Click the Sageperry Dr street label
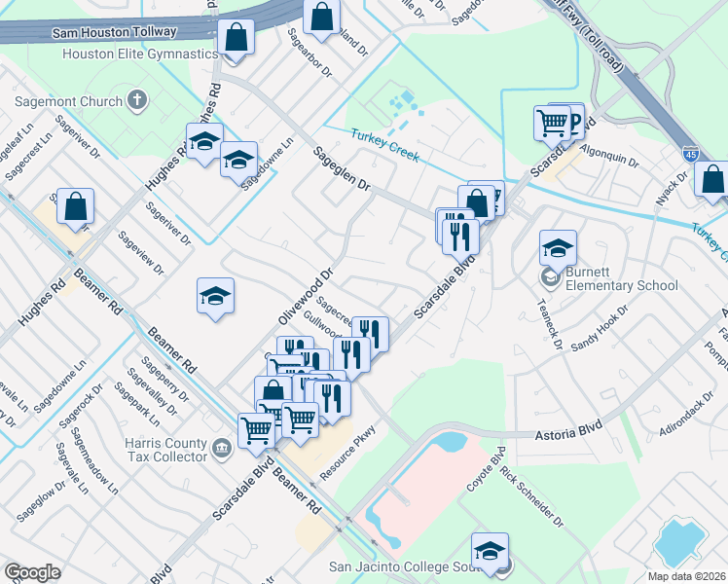Screen dimensions: 728x584 tap(164, 380)
